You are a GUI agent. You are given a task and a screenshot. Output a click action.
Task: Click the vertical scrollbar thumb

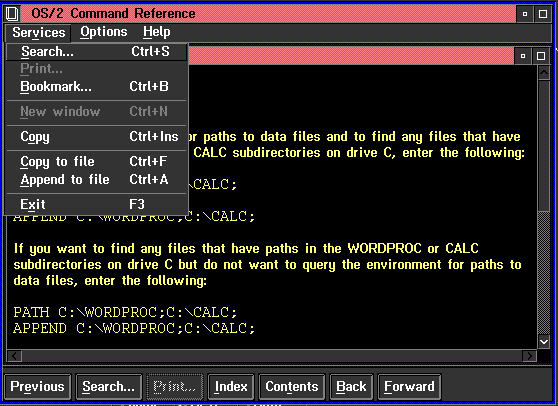coord(544,146)
